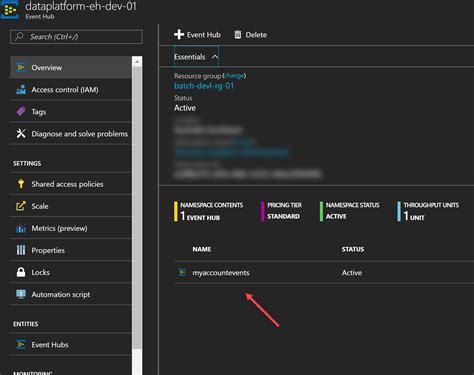Open Metrics (preview)
Viewport: 474px width, 375px height.
point(71,228)
